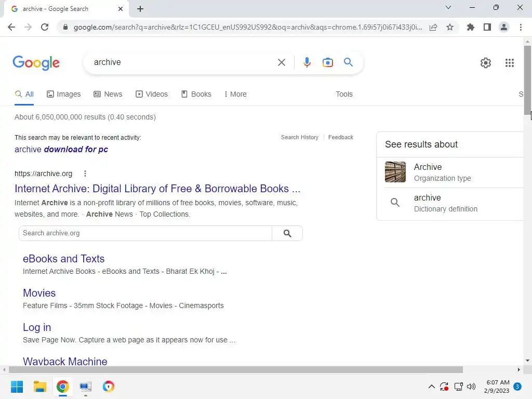Click the archive.org sitelinks search button
The height and width of the screenshot is (399, 532).
(287, 233)
